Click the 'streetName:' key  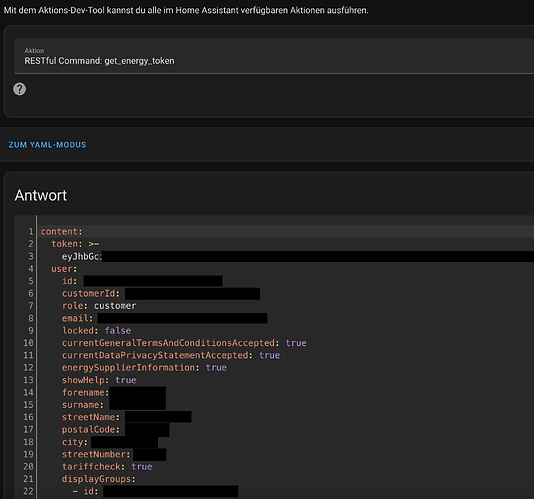tap(91, 417)
